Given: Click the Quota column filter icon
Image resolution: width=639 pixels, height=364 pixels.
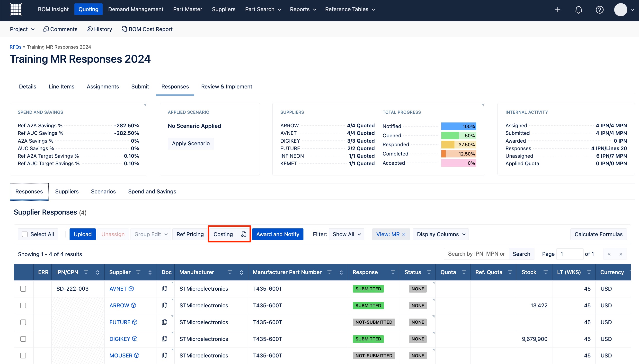Looking at the screenshot, I should (464, 272).
